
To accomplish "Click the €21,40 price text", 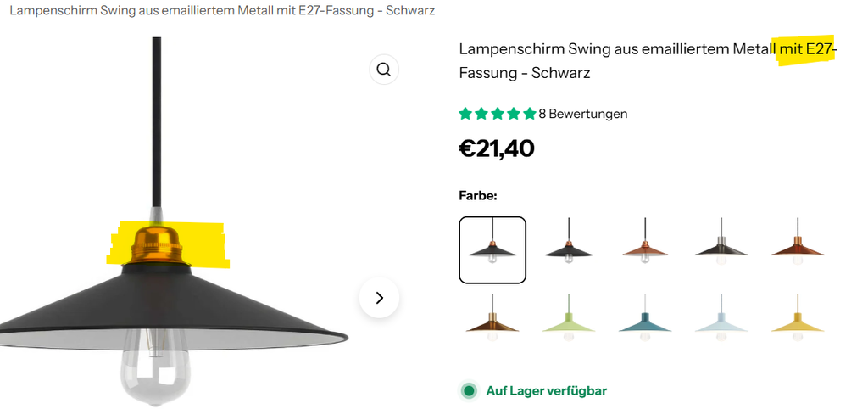I will (497, 148).
